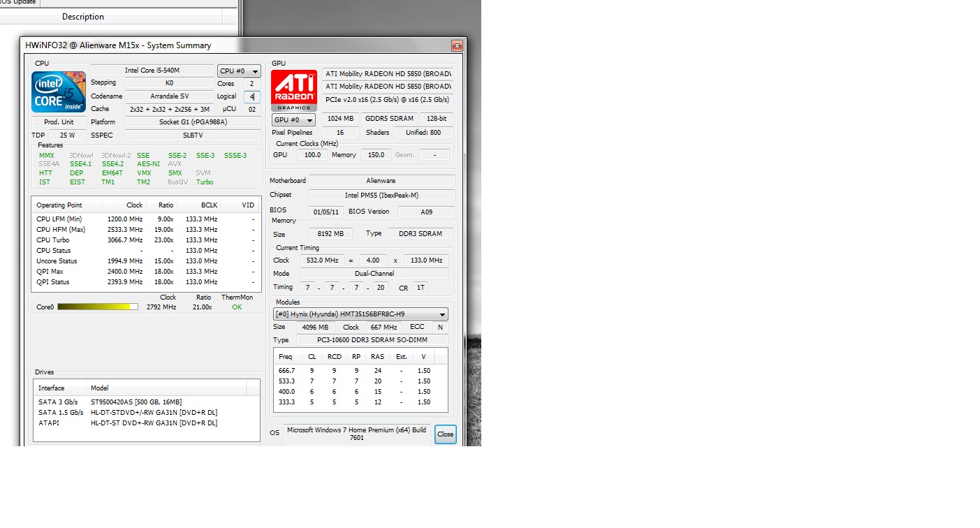
Task: Click the cache 2x32 + 2x32 + 2x256 + 3M field
Action: coord(169,110)
